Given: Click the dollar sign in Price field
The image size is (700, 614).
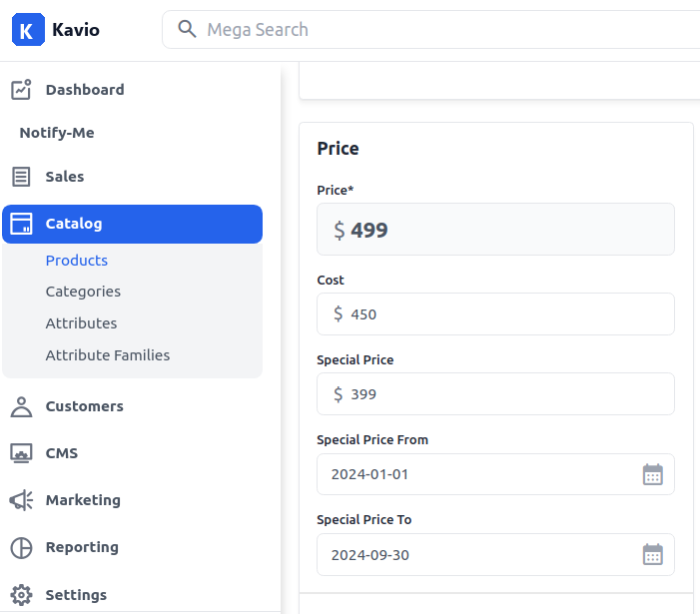Looking at the screenshot, I should [340, 231].
